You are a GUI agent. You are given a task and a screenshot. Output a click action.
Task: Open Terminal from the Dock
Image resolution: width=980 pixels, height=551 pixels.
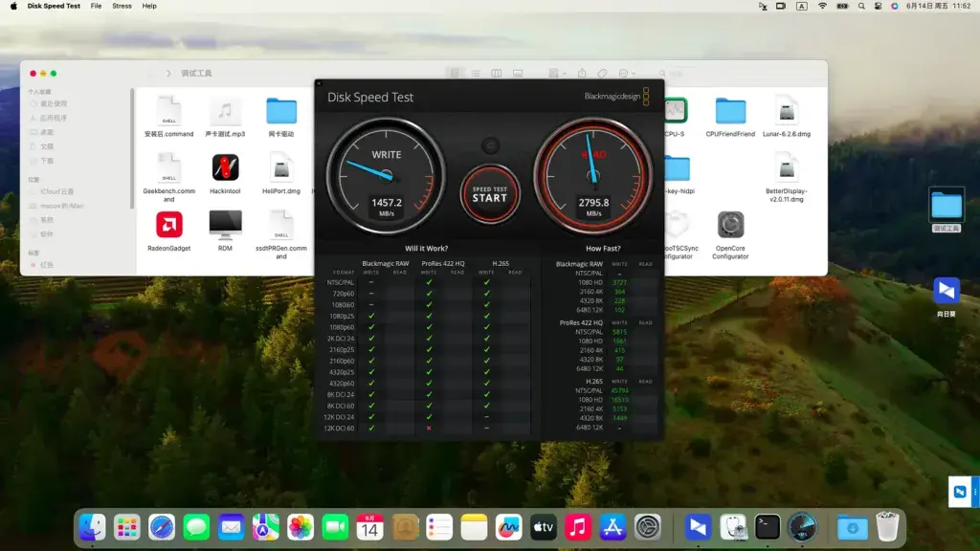(x=767, y=527)
